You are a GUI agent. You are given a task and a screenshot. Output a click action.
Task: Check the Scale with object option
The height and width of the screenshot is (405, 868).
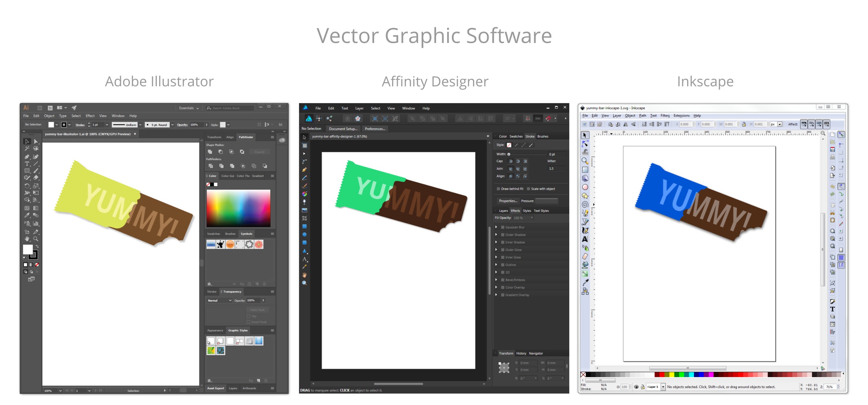tap(528, 189)
